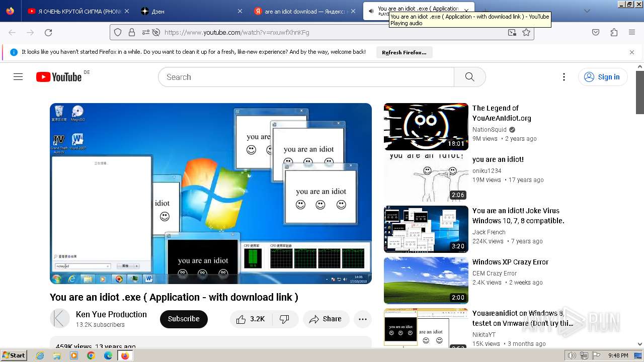This screenshot has height=362, width=644.
Task: Close the Дзен tab
Action: (x=239, y=11)
